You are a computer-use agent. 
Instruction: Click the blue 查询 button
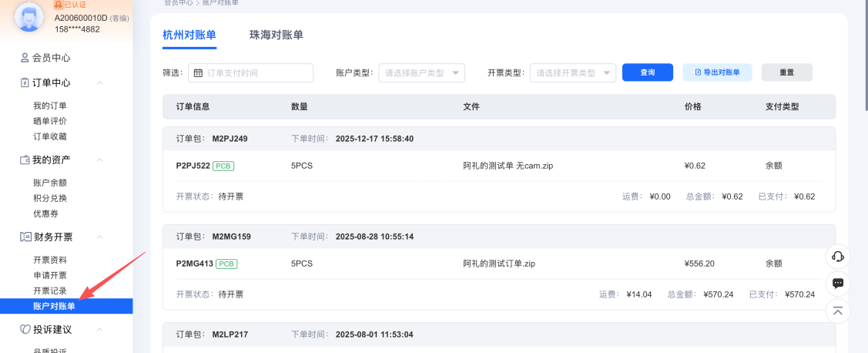(647, 72)
